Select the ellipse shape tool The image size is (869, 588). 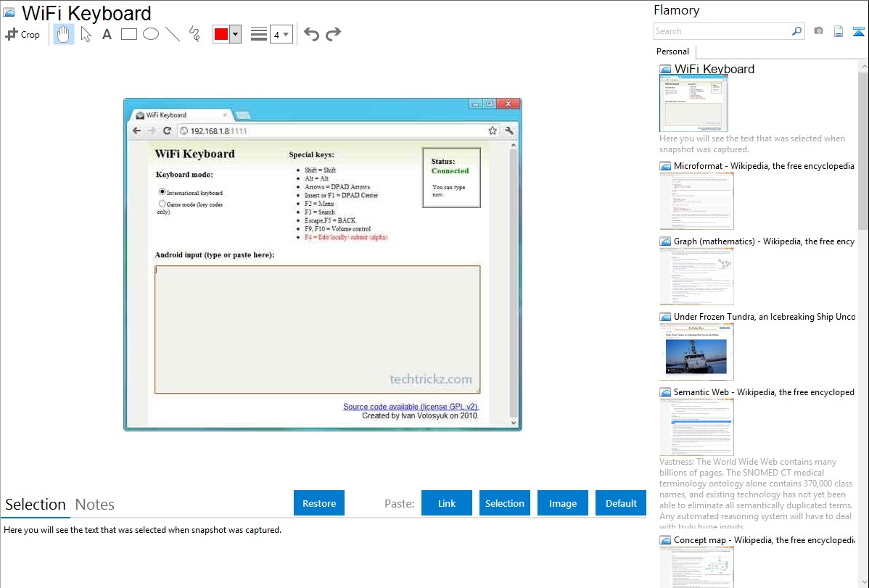tap(151, 34)
